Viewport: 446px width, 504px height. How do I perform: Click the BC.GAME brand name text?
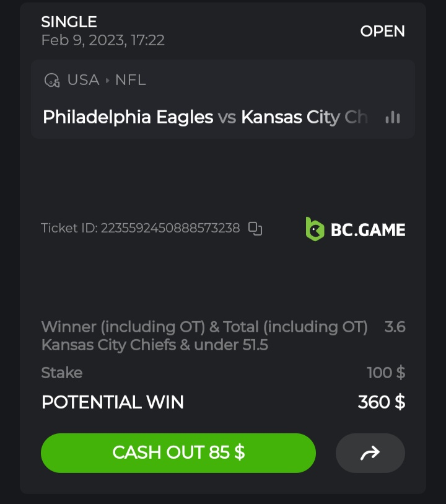tap(368, 230)
